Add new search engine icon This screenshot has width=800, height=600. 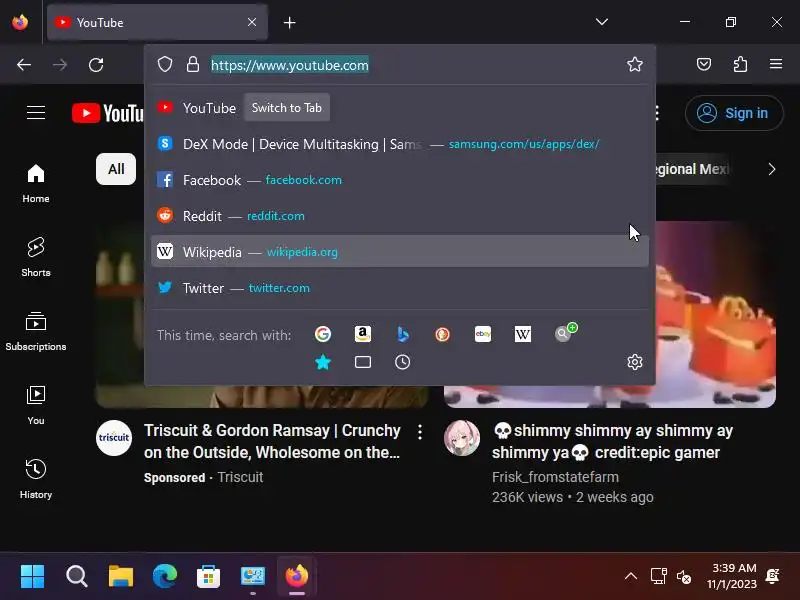(565, 333)
